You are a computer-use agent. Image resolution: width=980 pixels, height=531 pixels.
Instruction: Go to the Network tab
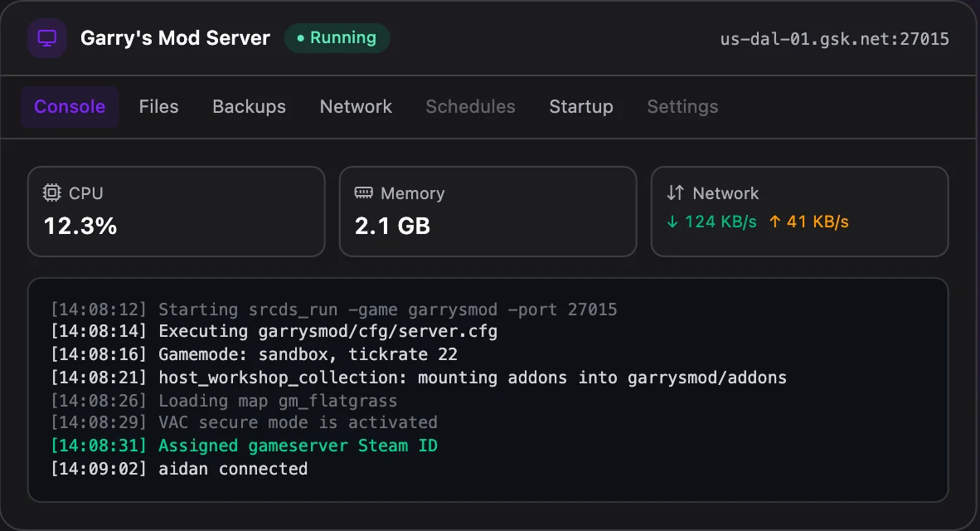pyautogui.click(x=356, y=107)
